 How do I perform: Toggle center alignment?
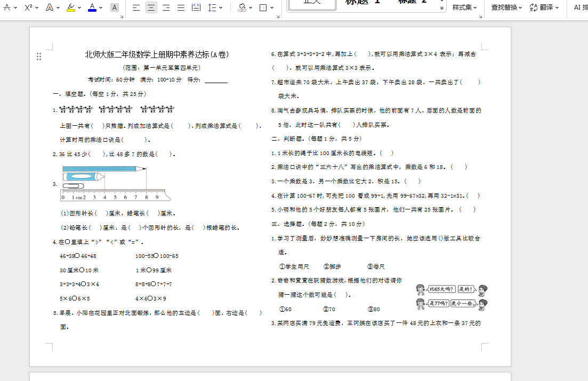[x=151, y=7]
